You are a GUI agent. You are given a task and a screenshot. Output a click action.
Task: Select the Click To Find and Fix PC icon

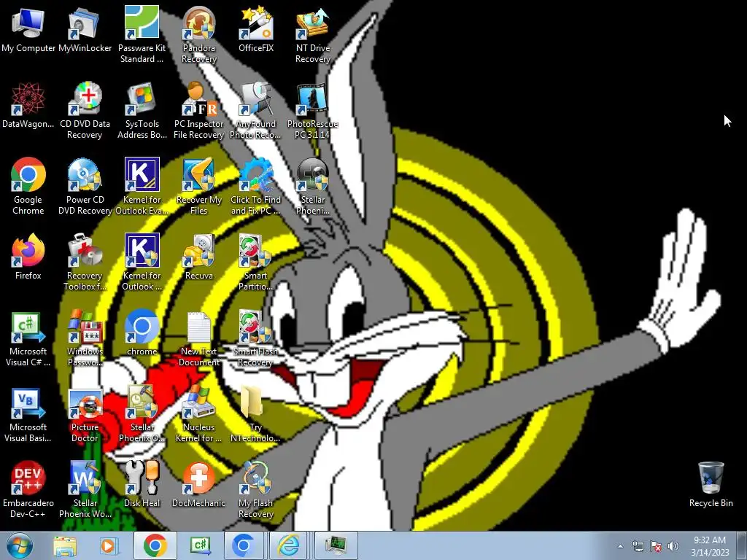tap(256, 186)
